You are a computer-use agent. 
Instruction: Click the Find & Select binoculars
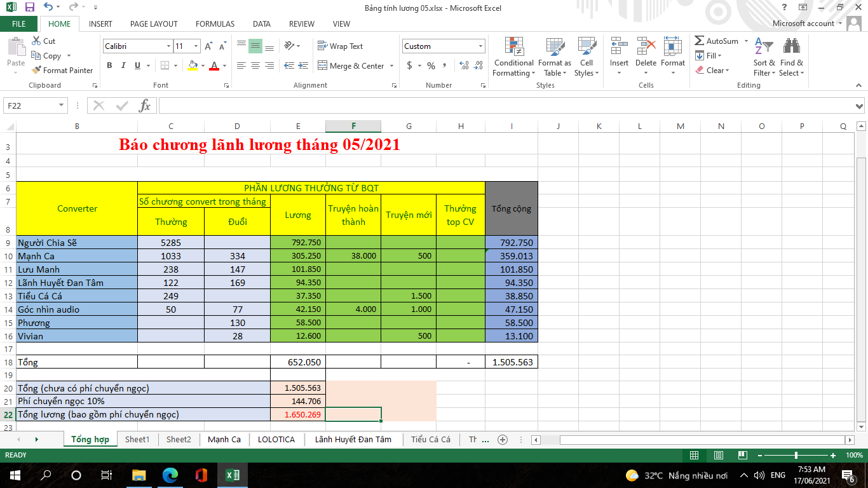tap(791, 57)
